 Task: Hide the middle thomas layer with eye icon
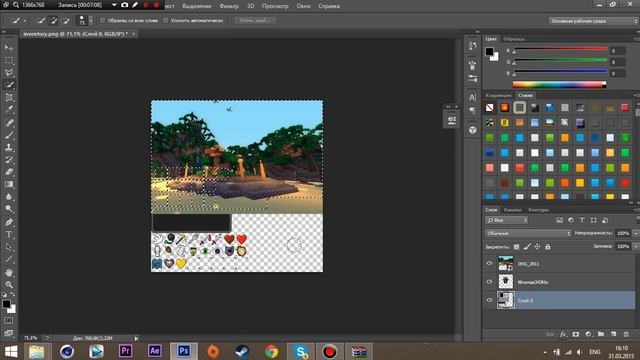point(489,282)
